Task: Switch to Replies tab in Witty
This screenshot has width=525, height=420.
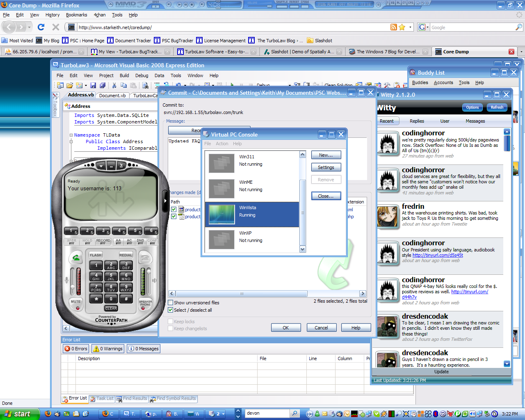Action: pos(417,121)
